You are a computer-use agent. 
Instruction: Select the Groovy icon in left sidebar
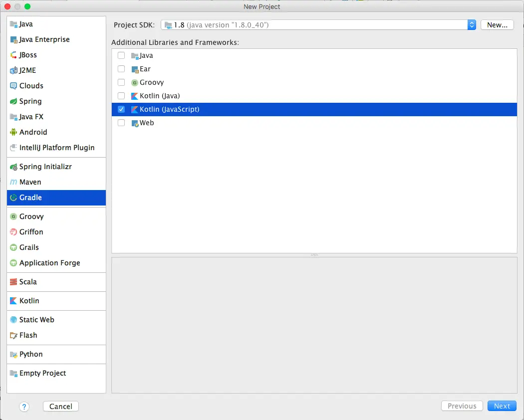13,216
